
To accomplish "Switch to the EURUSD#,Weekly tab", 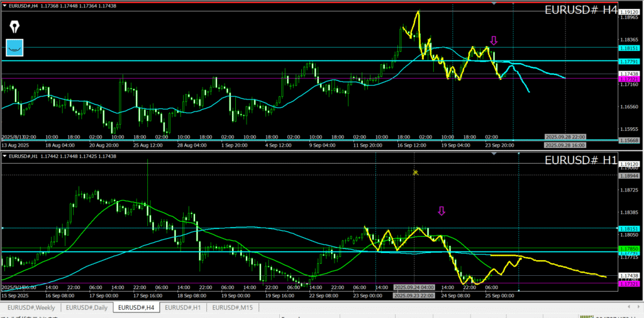I will (31, 307).
